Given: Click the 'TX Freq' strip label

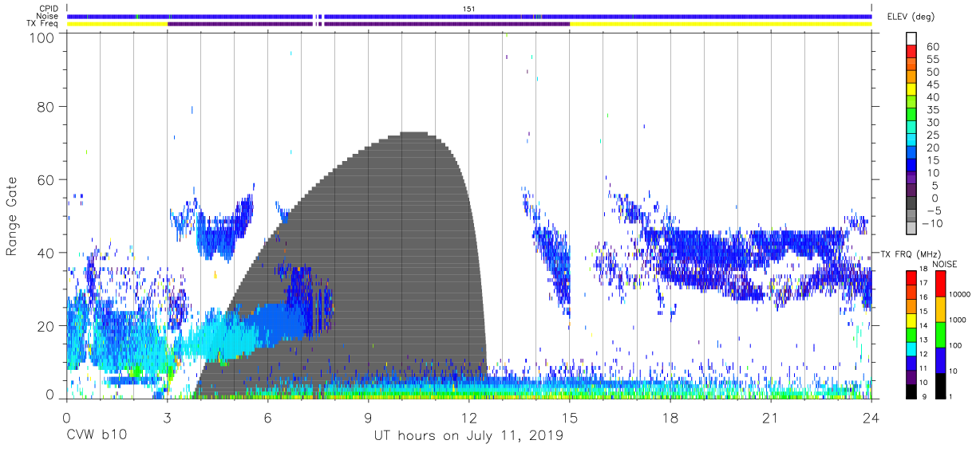Looking at the screenshot, I should tap(43, 24).
